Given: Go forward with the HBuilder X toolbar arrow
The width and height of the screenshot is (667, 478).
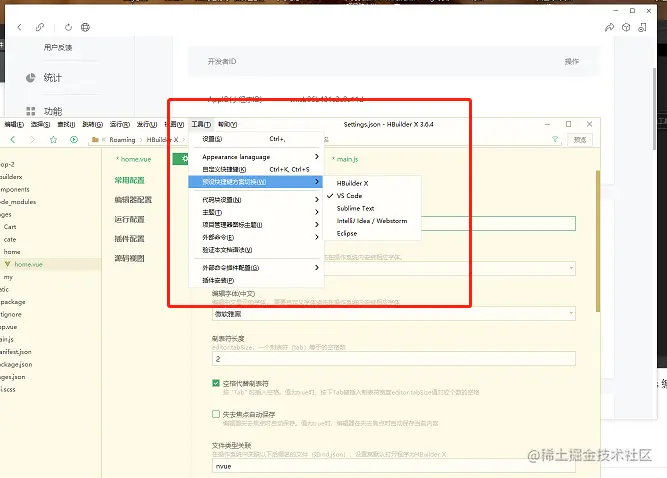Looking at the screenshot, I should coord(32,139).
